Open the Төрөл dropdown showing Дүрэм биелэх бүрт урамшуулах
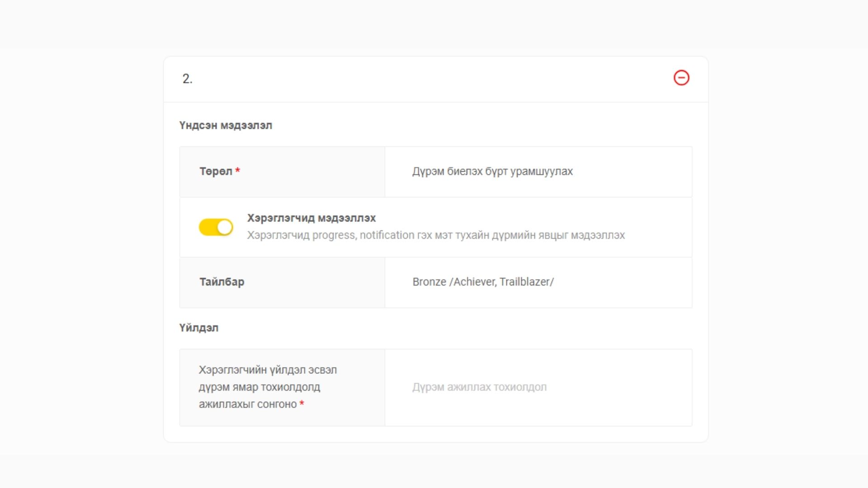868x488 pixels. (538, 172)
